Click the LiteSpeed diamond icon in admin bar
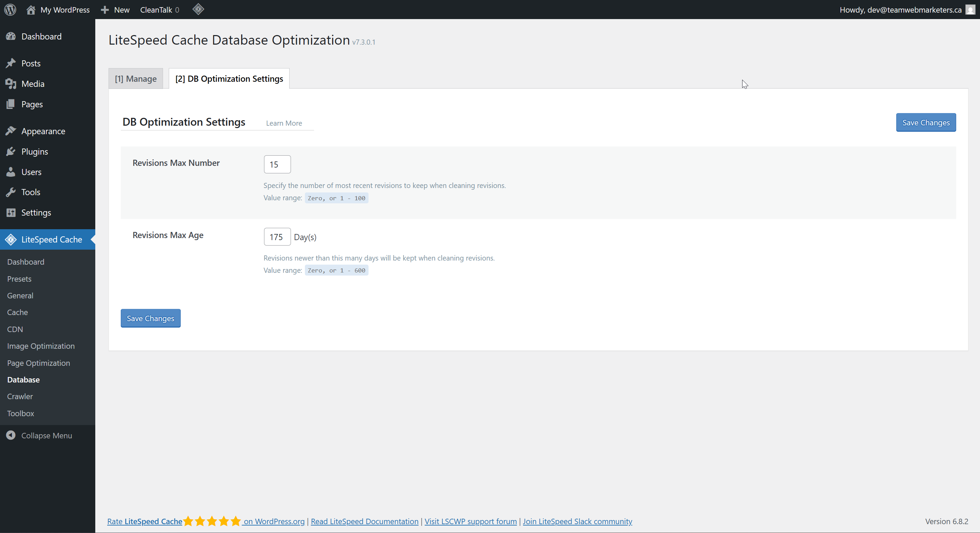 tap(198, 10)
